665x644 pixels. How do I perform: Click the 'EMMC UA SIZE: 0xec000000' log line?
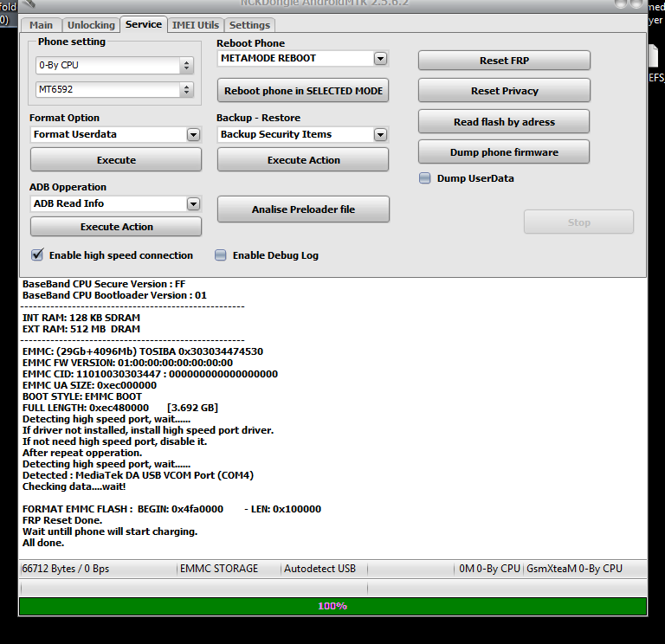(89, 385)
